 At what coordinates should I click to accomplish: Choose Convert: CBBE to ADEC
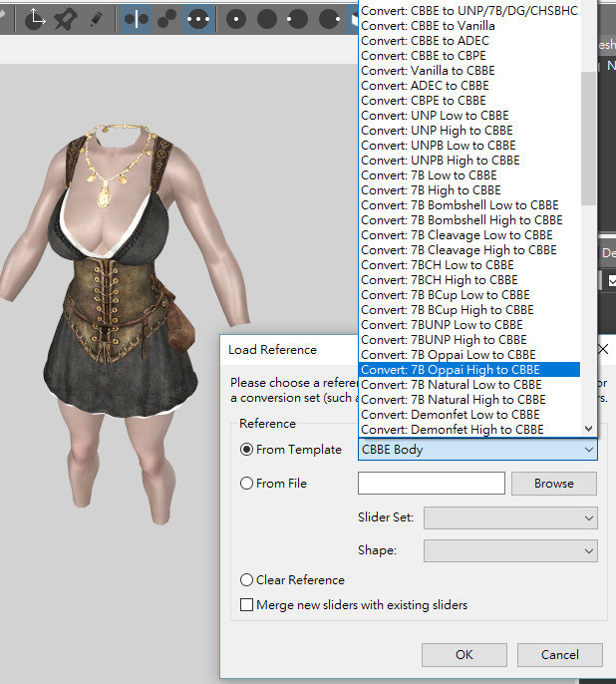click(x=469, y=41)
